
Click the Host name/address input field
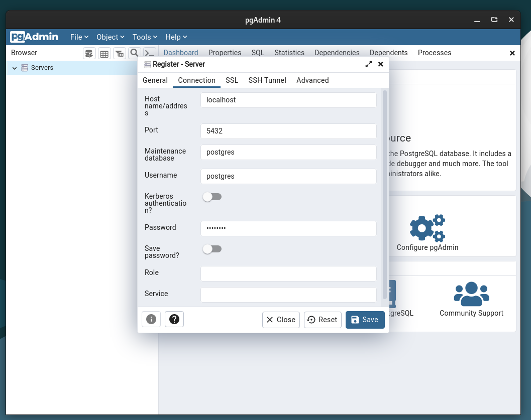[x=288, y=100]
